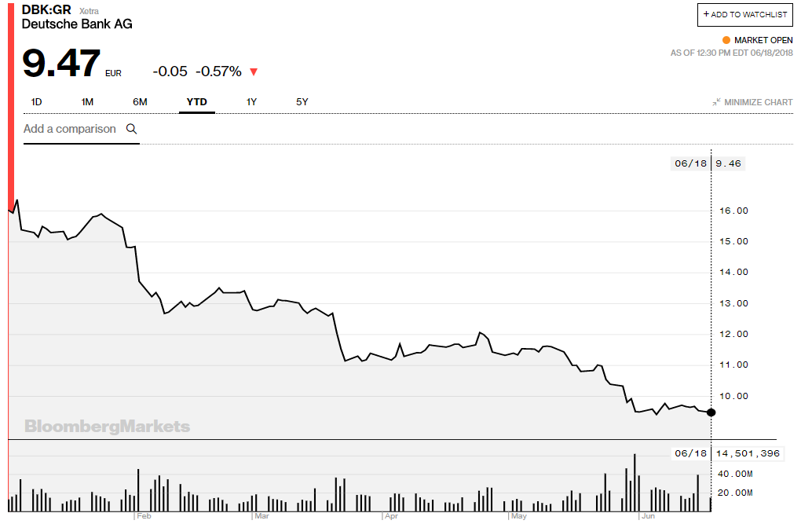
Task: Click the minimize chart arrows icon
Action: [x=716, y=102]
